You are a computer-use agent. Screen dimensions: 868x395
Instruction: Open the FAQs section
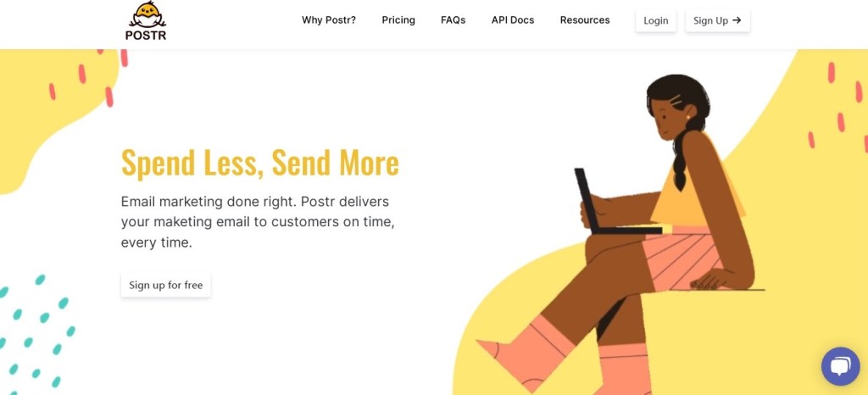[x=453, y=19]
